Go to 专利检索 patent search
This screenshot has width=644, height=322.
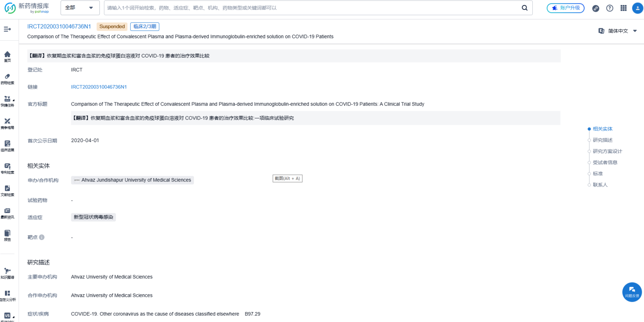7,168
